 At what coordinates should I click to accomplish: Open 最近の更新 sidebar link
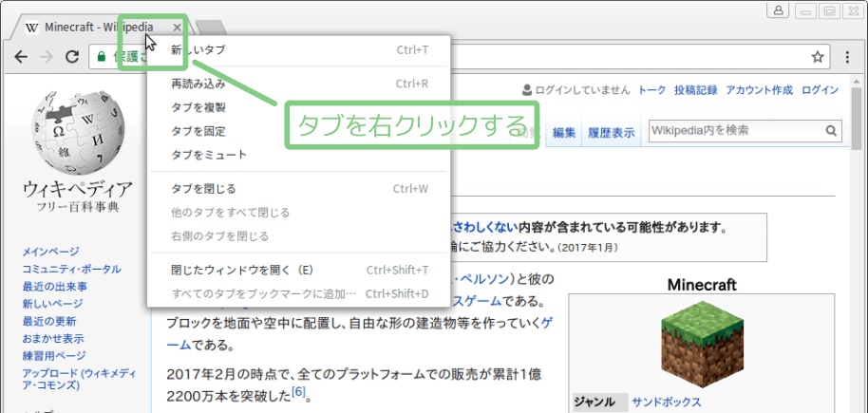(49, 322)
